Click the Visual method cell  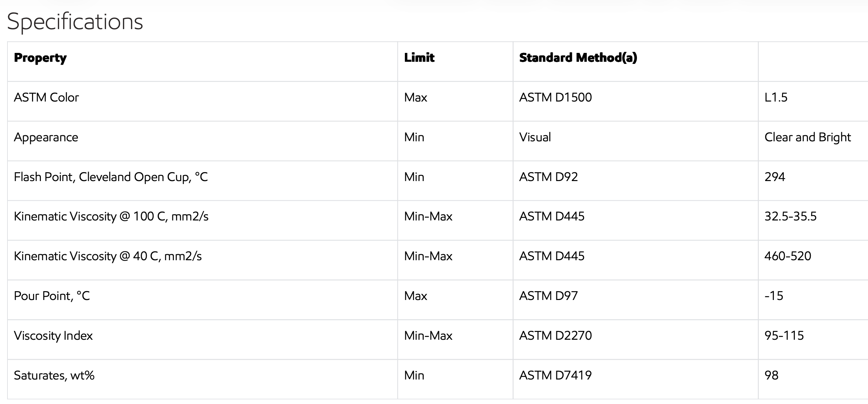[x=535, y=137]
